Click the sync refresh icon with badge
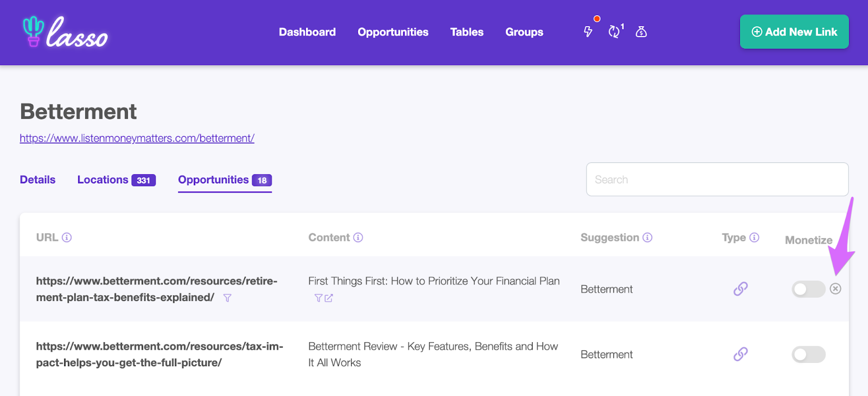868x396 pixels. click(x=614, y=31)
